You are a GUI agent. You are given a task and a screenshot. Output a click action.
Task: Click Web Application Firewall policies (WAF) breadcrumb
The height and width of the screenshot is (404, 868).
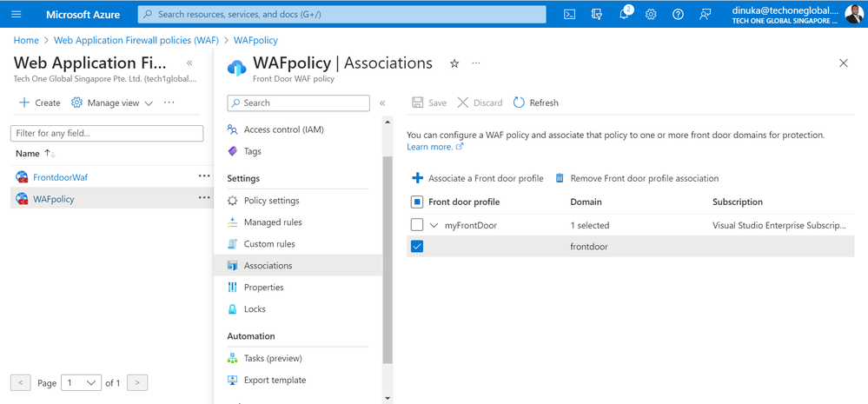[x=136, y=40]
